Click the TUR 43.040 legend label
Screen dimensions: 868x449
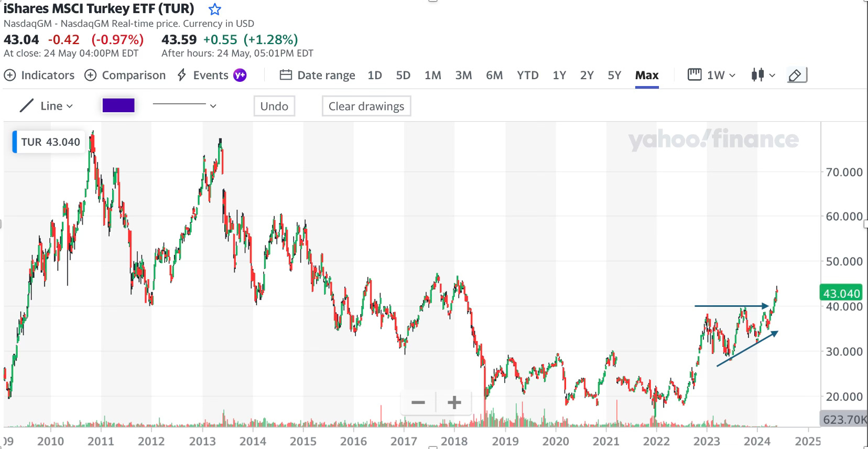tap(49, 142)
